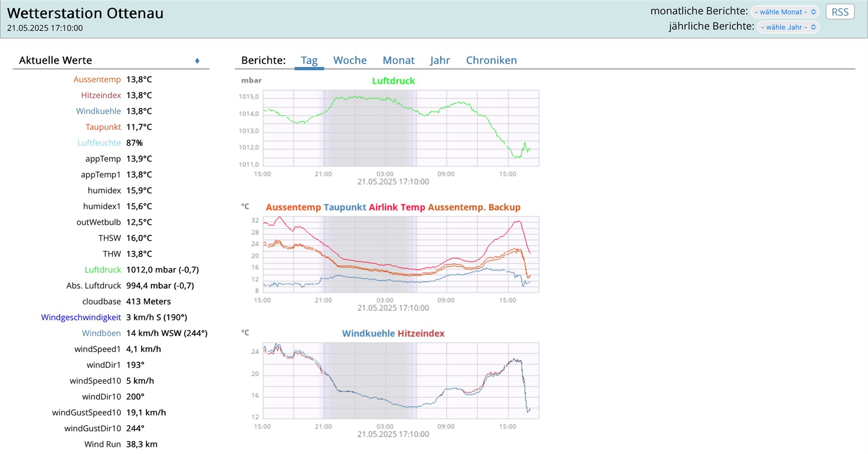Select the Aussentemp label in current values
868x454 pixels.
click(x=97, y=80)
